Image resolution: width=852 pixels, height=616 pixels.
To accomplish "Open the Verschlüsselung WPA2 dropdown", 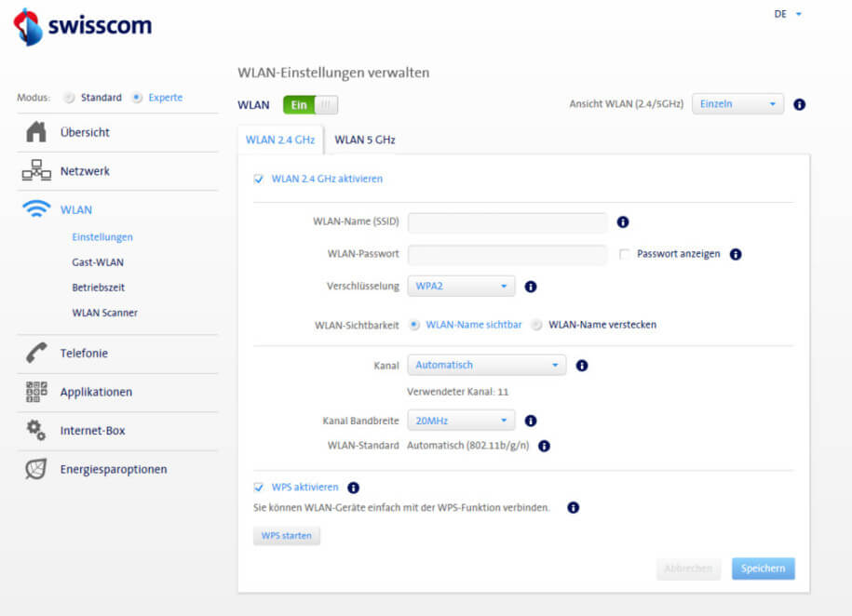I will (x=461, y=287).
